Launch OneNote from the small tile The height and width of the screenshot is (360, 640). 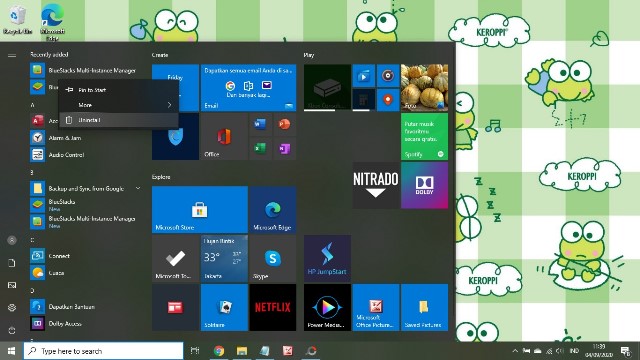284,149
